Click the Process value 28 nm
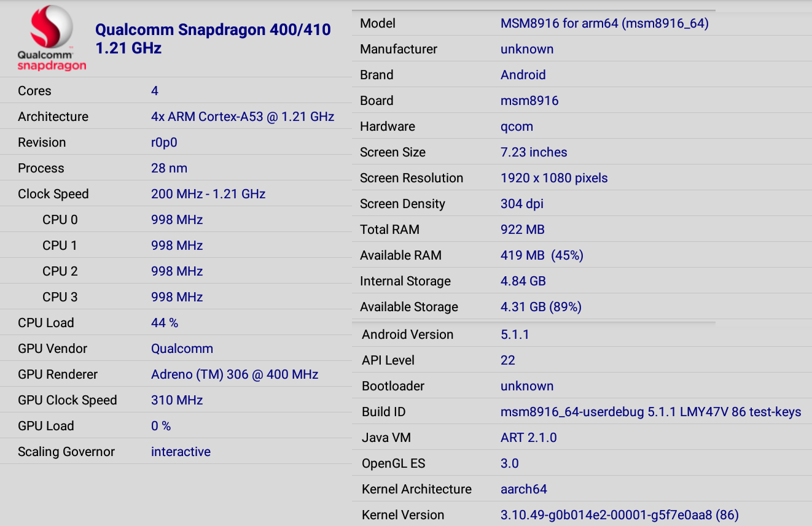 [x=169, y=168]
